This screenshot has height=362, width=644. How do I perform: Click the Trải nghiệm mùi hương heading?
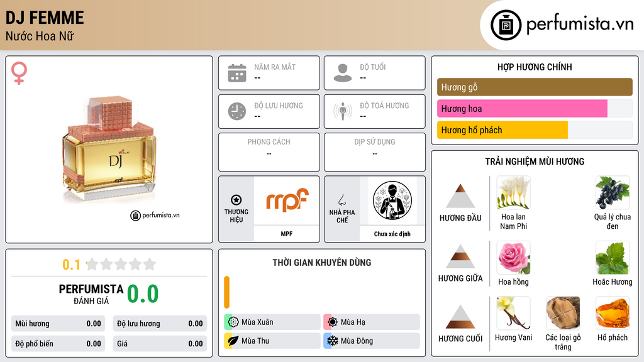point(535,162)
